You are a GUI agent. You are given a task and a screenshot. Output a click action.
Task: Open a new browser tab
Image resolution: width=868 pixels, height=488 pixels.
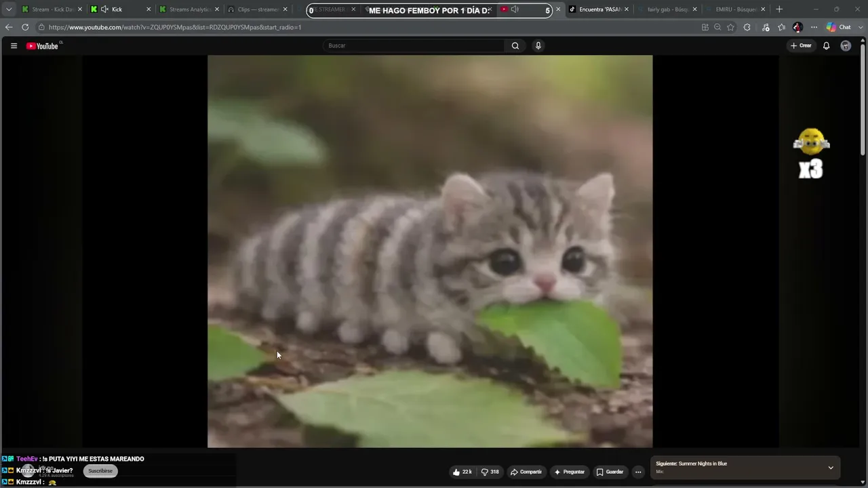779,9
